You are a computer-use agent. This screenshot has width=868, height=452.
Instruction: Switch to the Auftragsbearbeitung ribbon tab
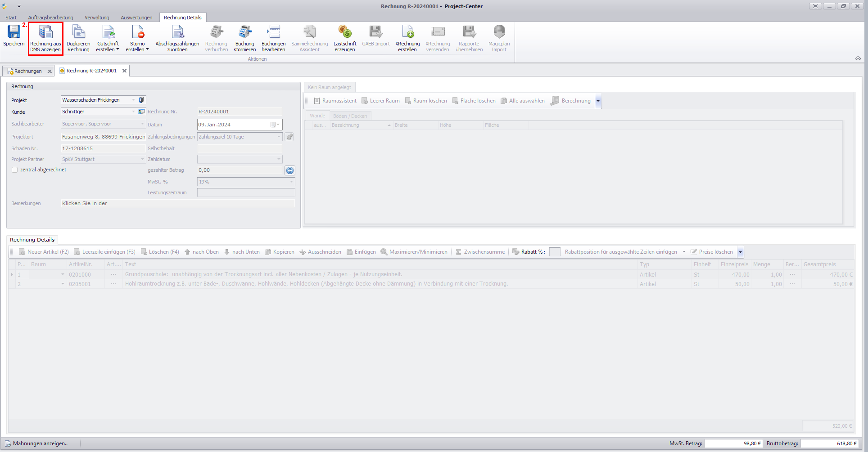50,18
